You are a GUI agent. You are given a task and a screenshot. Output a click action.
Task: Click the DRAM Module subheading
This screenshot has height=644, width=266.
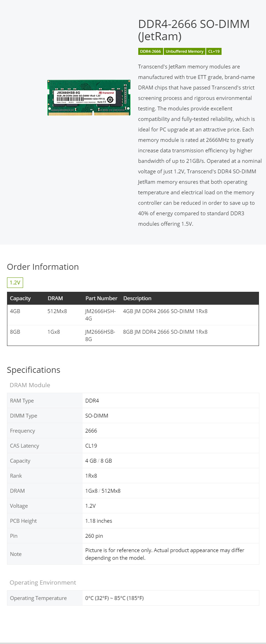click(30, 385)
